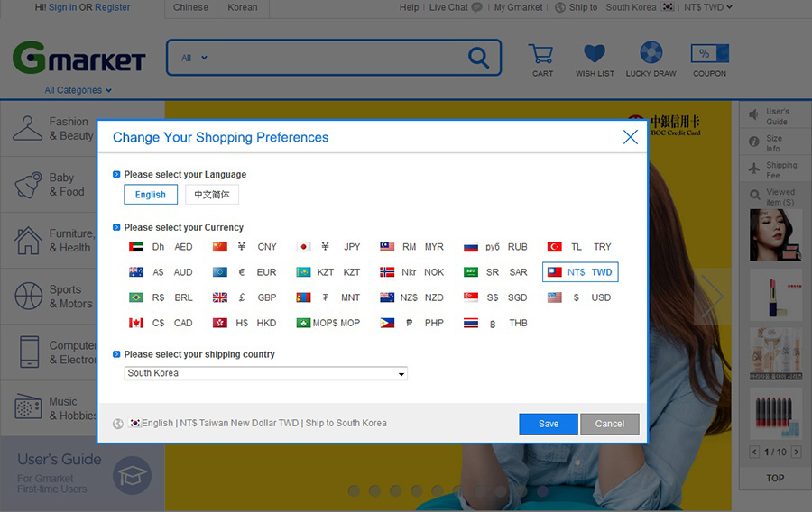Select TWD currency option
Screen dimensions: 812x512
[x=580, y=272]
